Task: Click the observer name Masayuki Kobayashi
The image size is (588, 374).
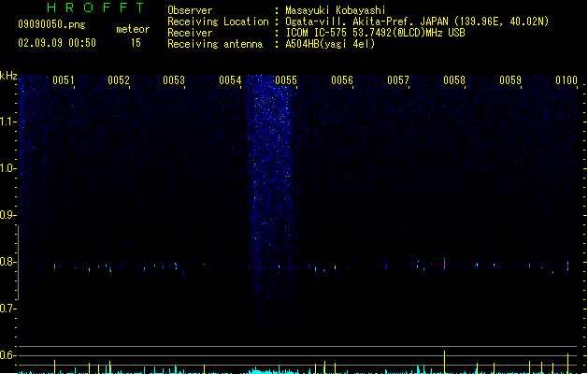Action: [x=336, y=10]
